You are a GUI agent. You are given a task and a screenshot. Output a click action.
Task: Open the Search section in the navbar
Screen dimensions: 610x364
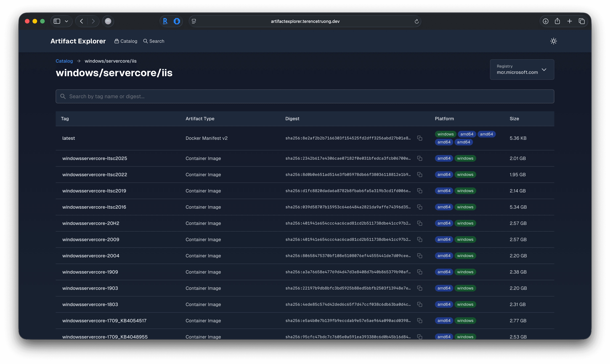point(154,41)
